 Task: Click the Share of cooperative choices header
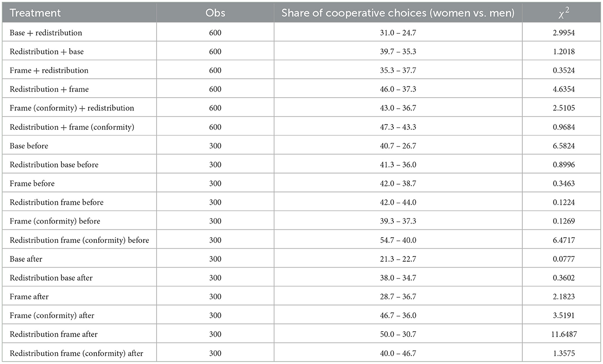[398, 13]
